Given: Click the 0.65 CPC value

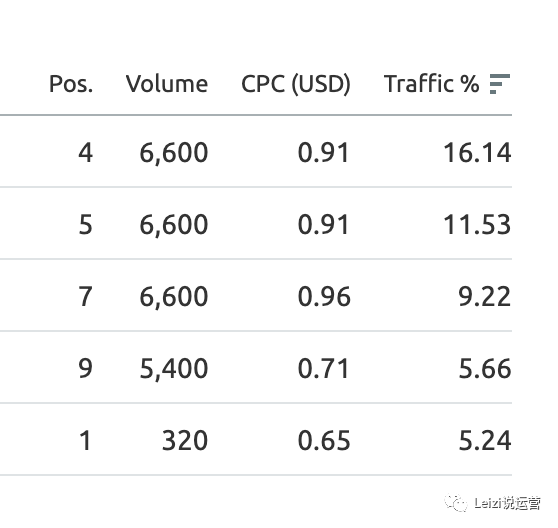Looking at the screenshot, I should (x=324, y=440).
